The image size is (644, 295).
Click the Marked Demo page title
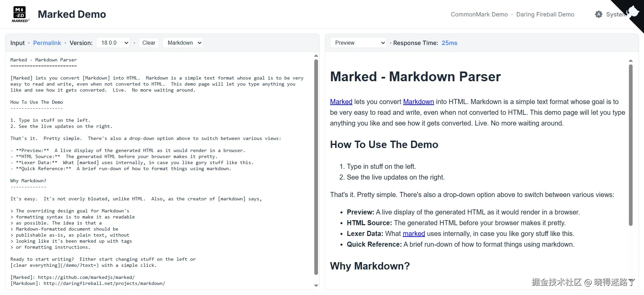[72, 14]
